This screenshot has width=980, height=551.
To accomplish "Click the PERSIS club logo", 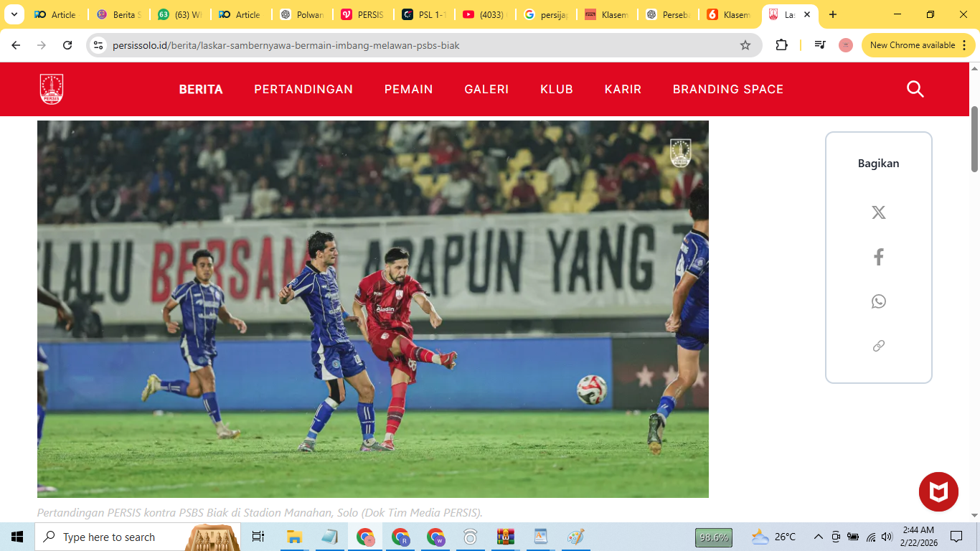I will click(52, 89).
